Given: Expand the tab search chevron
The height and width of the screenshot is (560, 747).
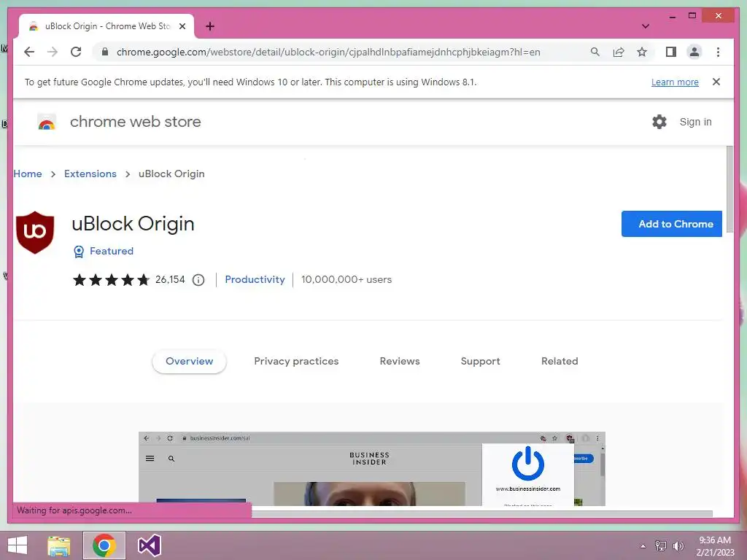Looking at the screenshot, I should pos(645,26).
